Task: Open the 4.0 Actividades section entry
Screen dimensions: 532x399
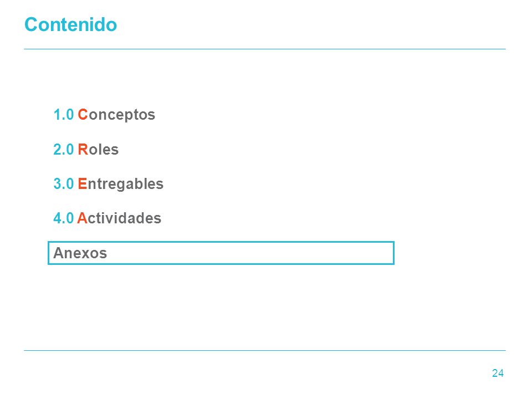Action: coord(107,218)
